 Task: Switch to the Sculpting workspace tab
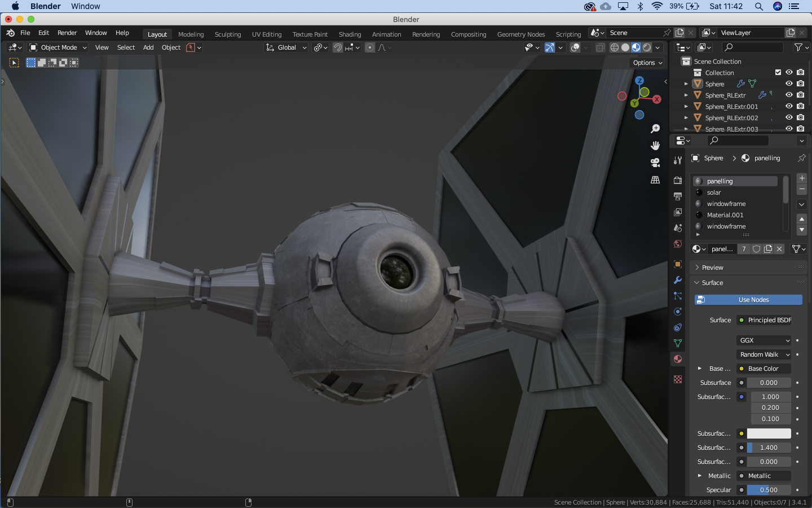click(x=228, y=34)
